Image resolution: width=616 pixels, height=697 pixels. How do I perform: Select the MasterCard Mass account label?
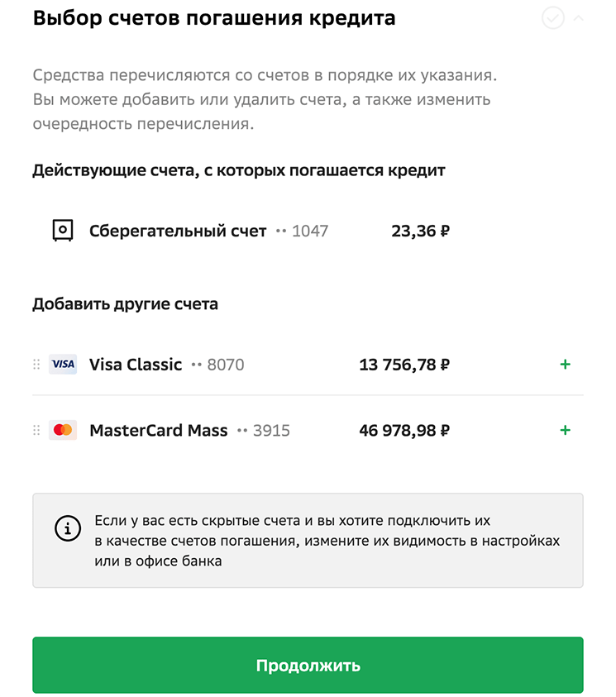[x=159, y=431]
